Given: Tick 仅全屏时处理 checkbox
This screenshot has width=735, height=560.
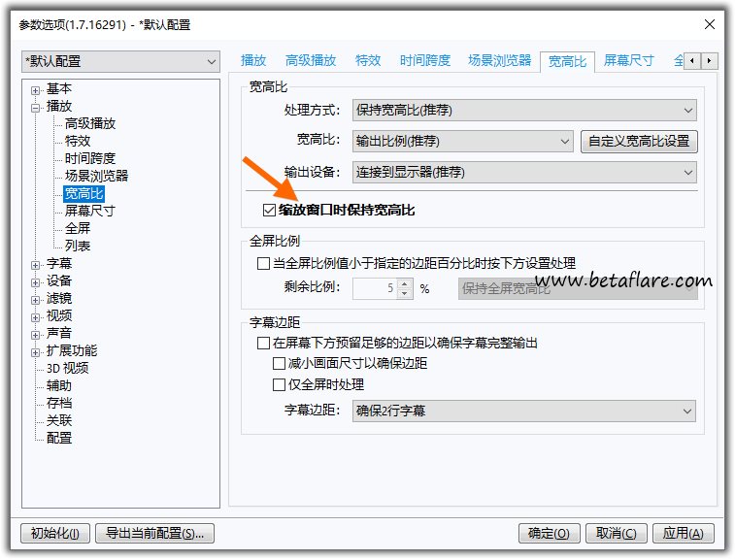Looking at the screenshot, I should tap(280, 384).
